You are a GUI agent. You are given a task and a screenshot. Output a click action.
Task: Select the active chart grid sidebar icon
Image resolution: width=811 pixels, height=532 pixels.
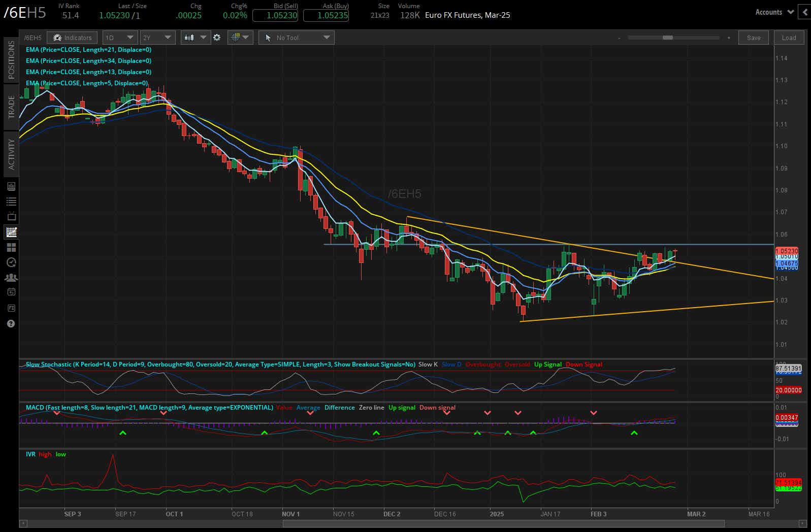tap(11, 232)
